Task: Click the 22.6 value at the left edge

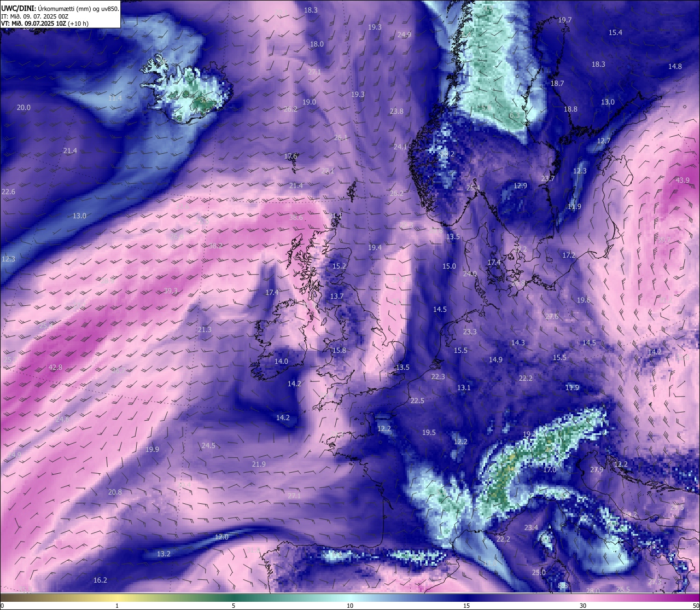Action: tap(8, 191)
